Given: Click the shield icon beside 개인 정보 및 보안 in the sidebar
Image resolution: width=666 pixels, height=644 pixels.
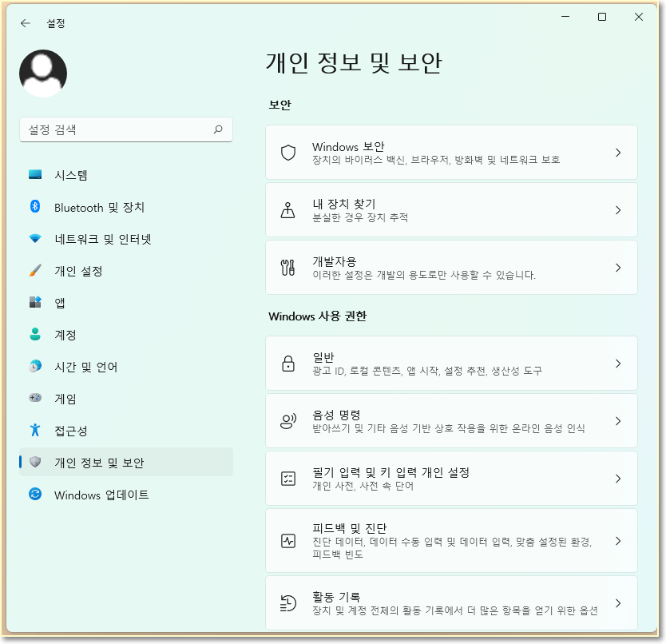Looking at the screenshot, I should point(35,462).
